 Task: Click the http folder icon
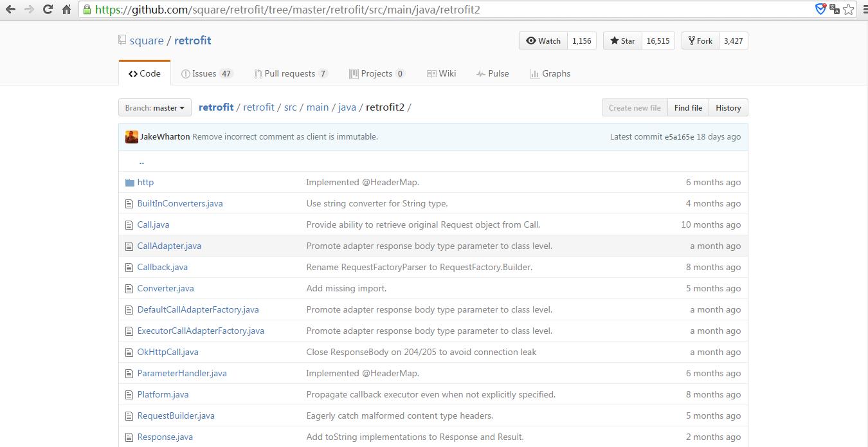coord(129,183)
